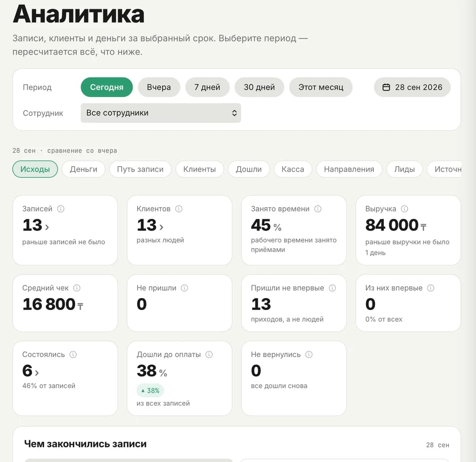Switch to the Дошли tab
This screenshot has width=476, height=462.
tap(249, 170)
